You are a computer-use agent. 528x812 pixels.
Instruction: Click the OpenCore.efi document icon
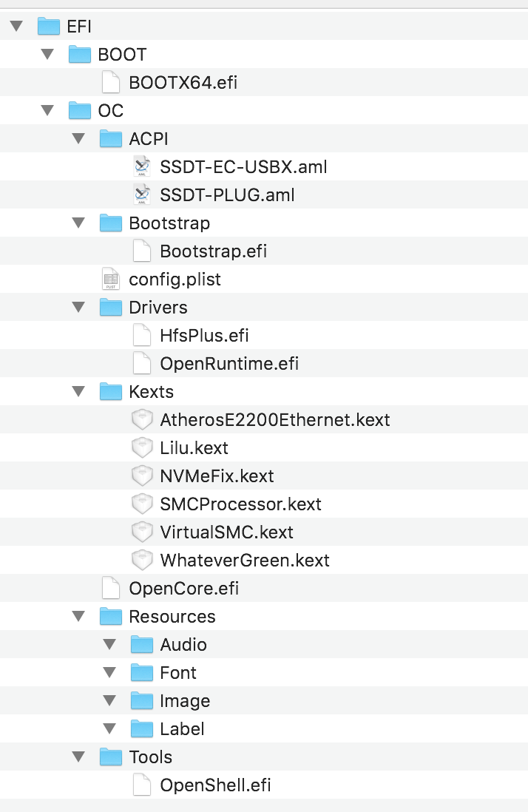(110, 589)
